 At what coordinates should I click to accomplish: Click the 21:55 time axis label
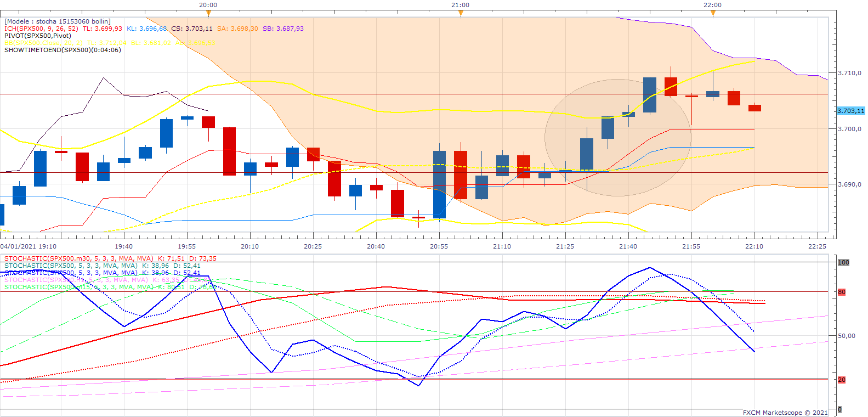click(x=691, y=246)
